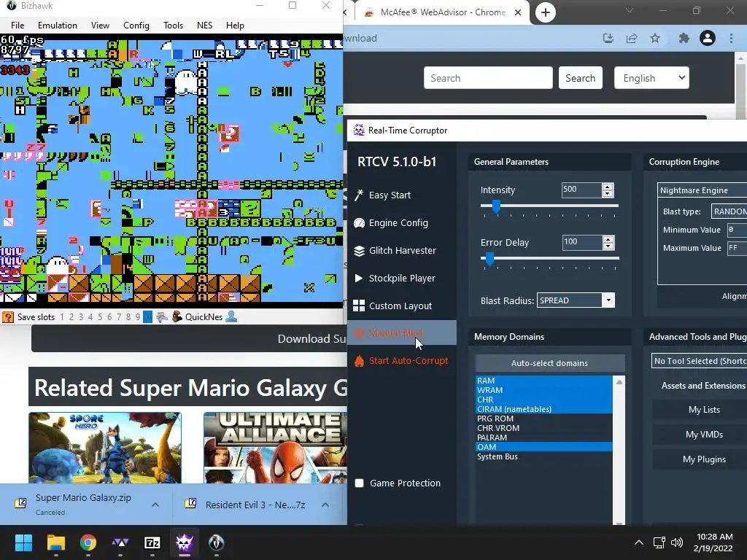The image size is (747, 560).
Task: Show hidden system tray icons
Action: click(x=639, y=542)
